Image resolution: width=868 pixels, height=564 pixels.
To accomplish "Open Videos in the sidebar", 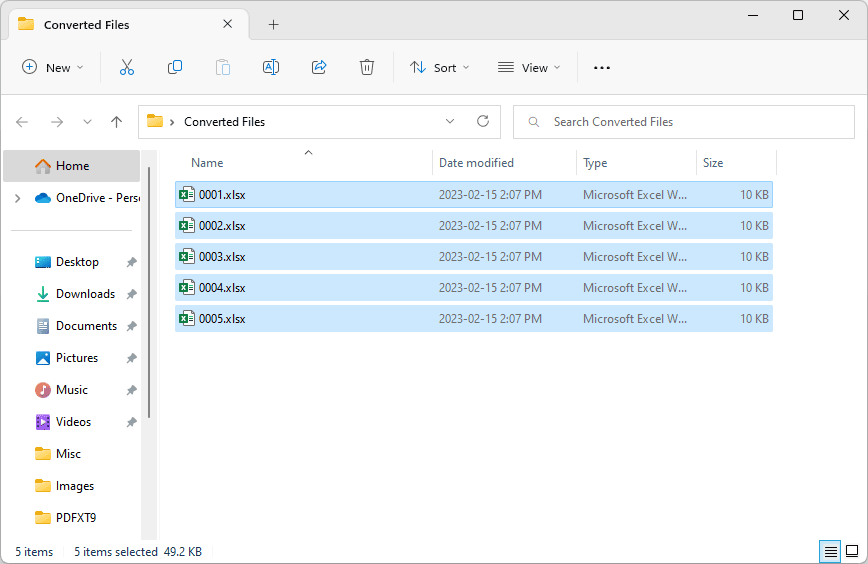I will 73,423.
